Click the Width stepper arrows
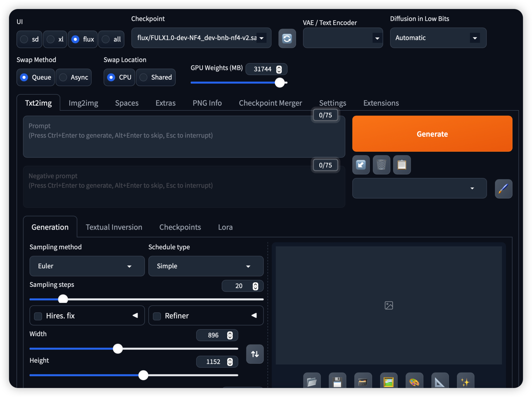The height and width of the screenshot is (397, 532). tap(230, 335)
